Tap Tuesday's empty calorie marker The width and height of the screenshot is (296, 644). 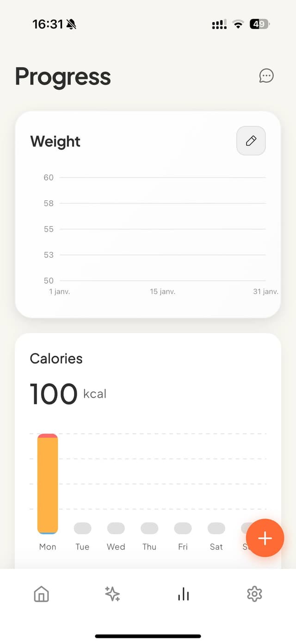[82, 528]
